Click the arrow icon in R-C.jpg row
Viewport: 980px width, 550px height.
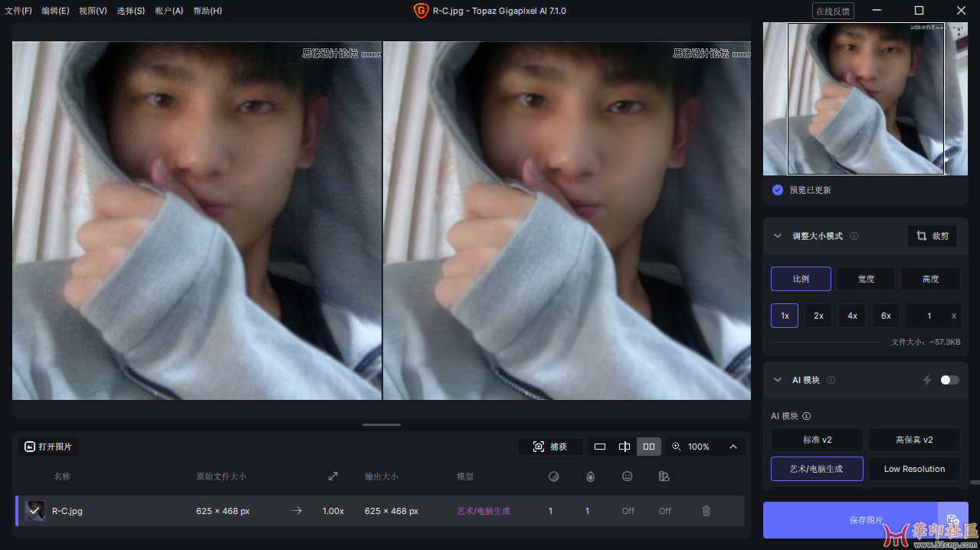point(297,511)
